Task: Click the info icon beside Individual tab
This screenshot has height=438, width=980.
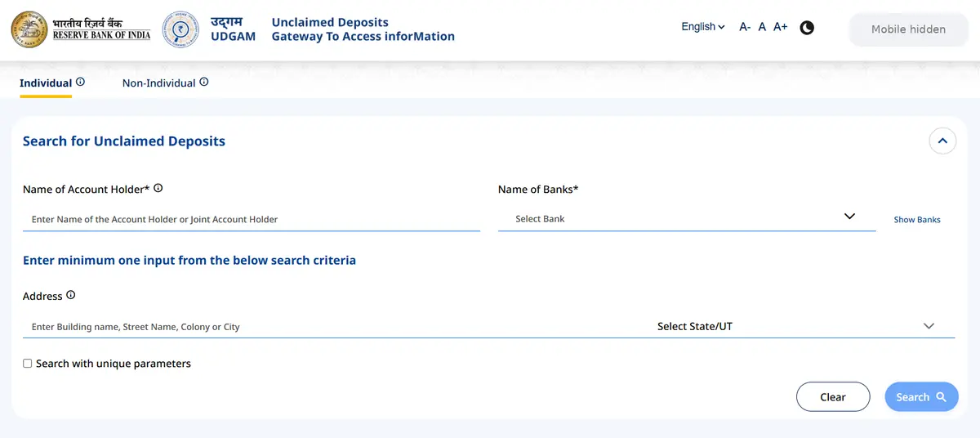Action: pyautogui.click(x=81, y=82)
